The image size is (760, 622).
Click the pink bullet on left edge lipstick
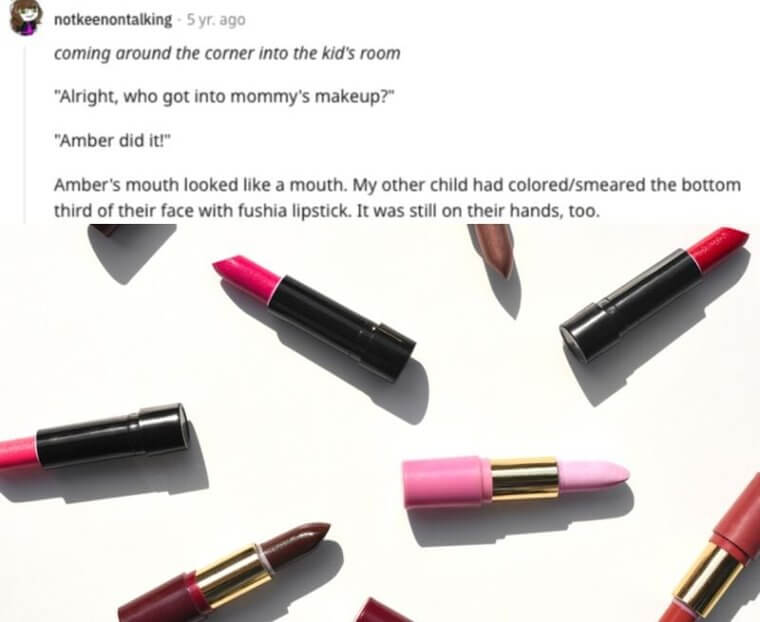pos(18,452)
